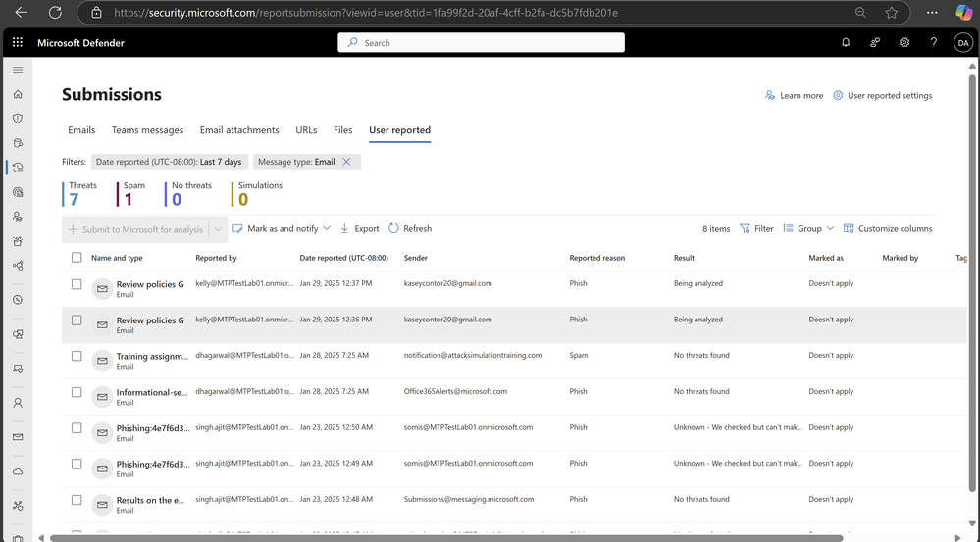Click Refresh in the toolbar
This screenshot has height=542, width=980.
coord(410,228)
